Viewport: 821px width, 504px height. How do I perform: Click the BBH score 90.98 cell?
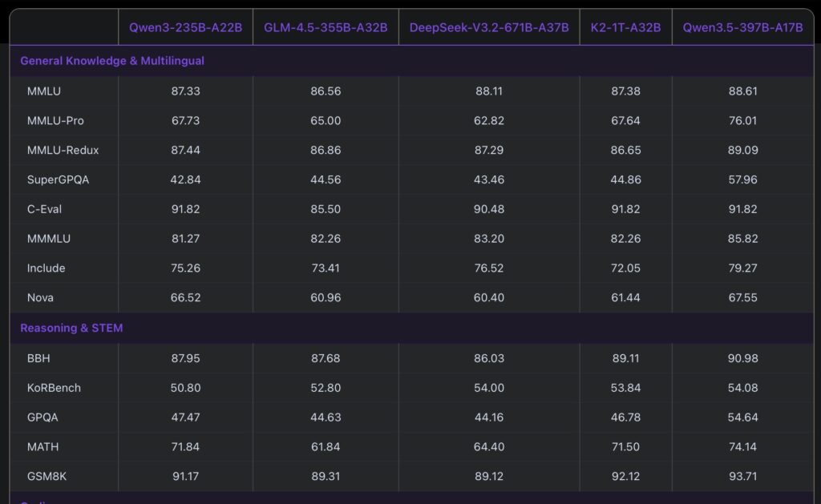(742, 358)
